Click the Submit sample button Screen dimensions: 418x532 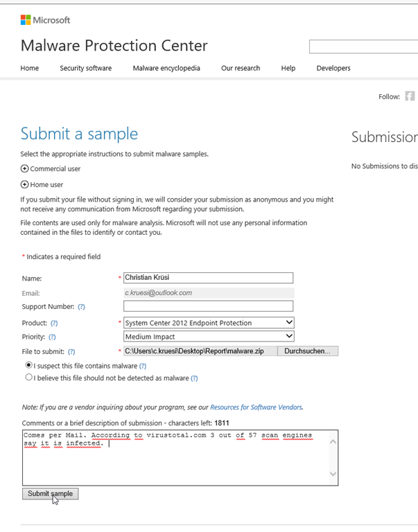click(x=50, y=494)
